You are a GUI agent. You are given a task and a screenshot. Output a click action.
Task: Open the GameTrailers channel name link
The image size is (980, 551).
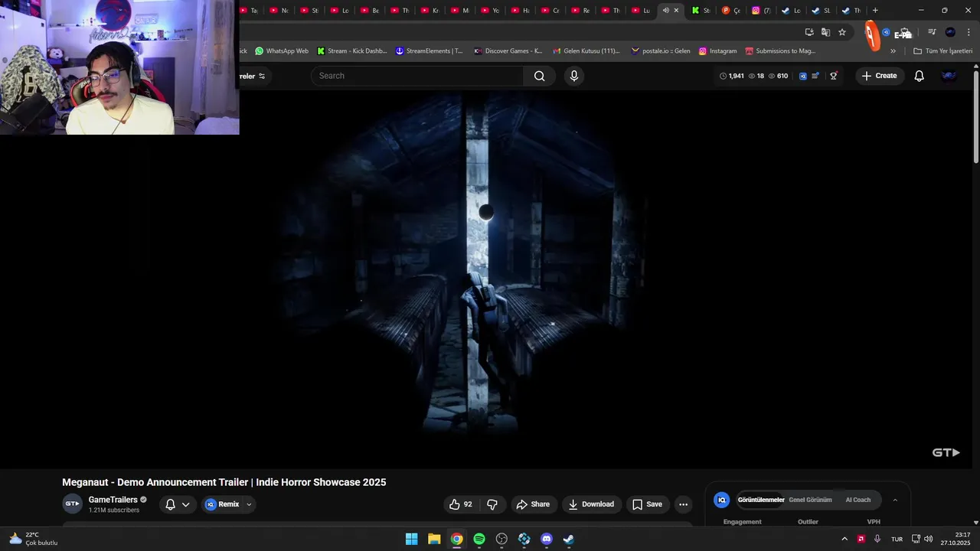[x=113, y=500]
